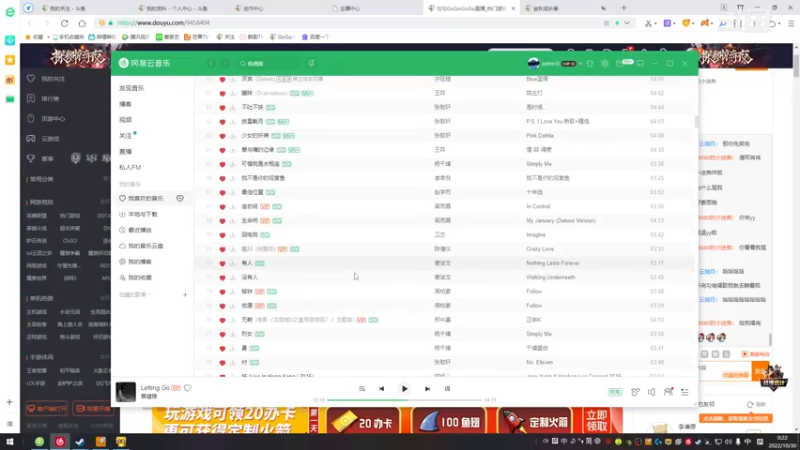Skip to the previous track
Viewport: 800px width, 450px height.
point(382,389)
